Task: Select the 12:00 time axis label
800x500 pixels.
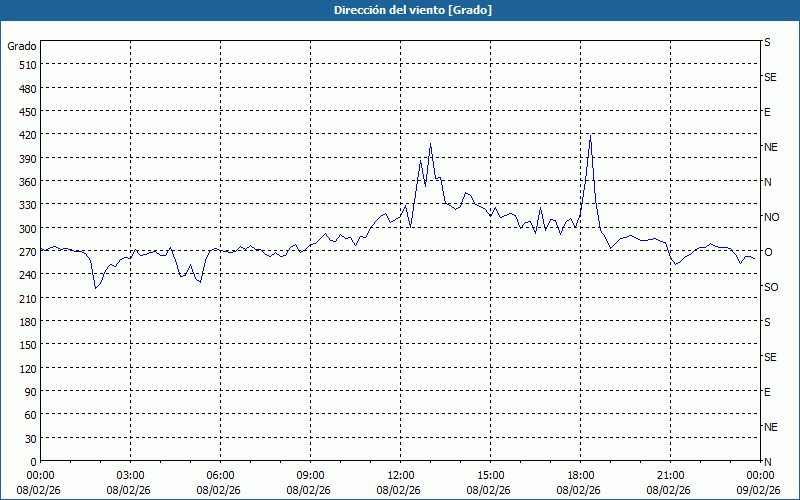Action: point(401,475)
